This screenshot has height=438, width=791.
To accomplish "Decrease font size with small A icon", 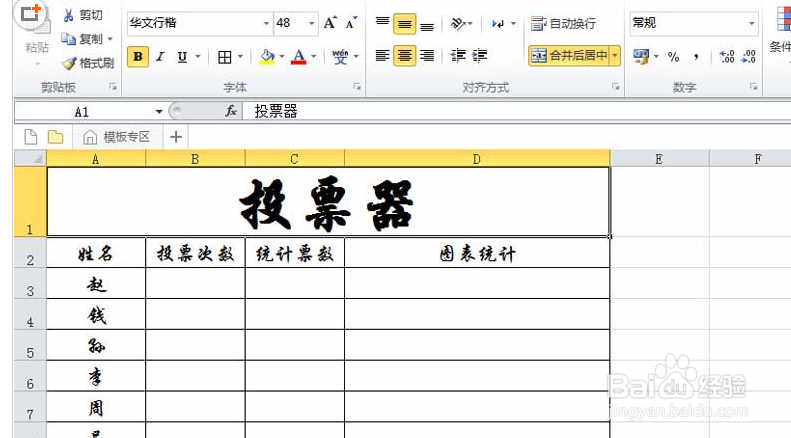I will pos(351,23).
